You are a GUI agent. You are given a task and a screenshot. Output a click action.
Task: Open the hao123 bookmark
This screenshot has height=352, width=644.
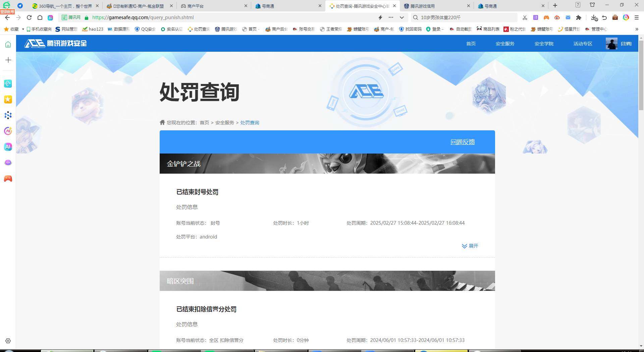click(x=93, y=29)
